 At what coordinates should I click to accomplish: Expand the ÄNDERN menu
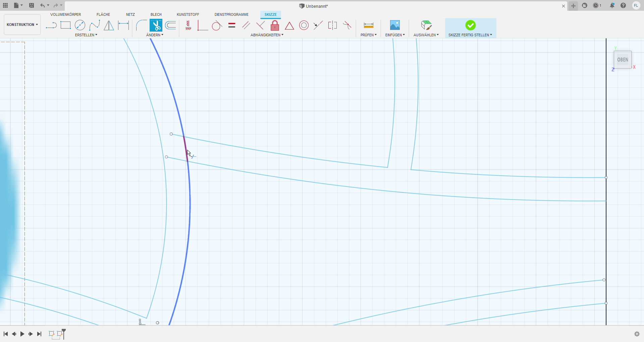(155, 35)
